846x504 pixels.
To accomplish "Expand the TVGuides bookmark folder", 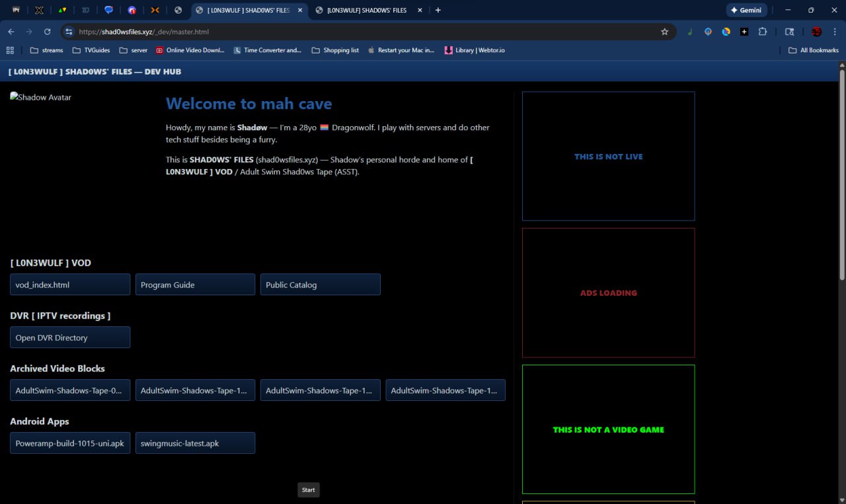I will [x=91, y=50].
